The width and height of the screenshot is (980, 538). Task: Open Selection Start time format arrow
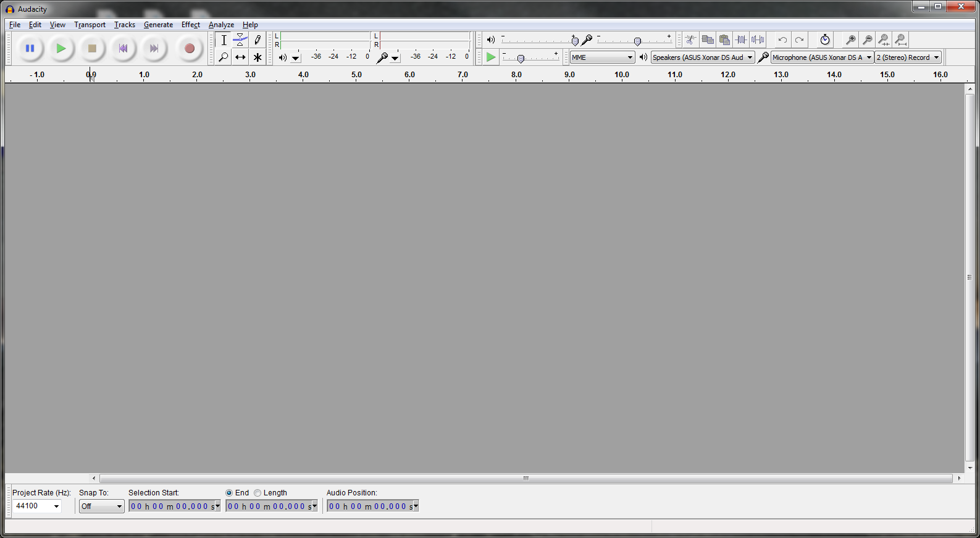[x=217, y=506]
